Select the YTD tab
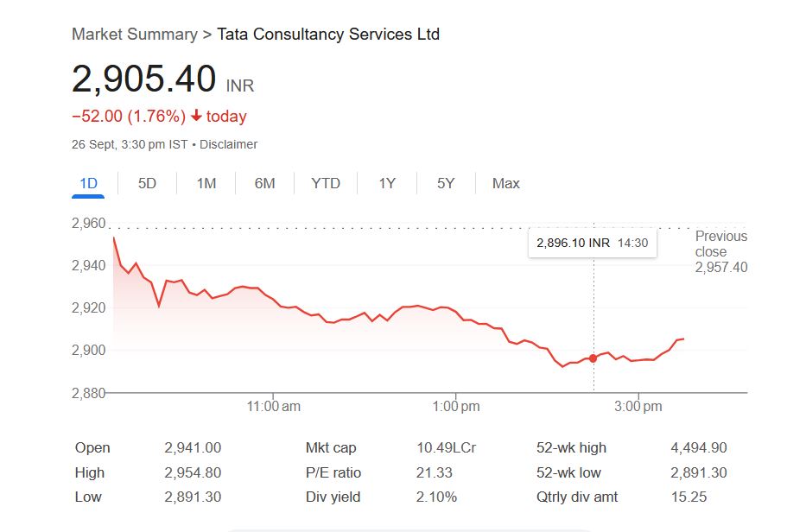Image resolution: width=787 pixels, height=532 pixels. [326, 183]
